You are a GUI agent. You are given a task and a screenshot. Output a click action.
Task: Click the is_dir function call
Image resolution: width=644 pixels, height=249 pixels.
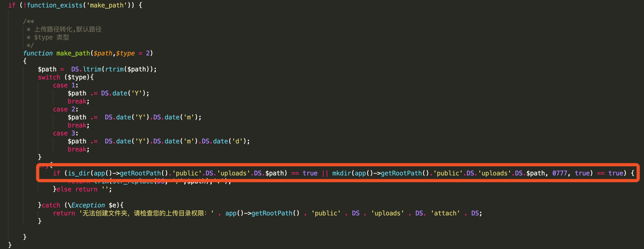[x=79, y=173]
